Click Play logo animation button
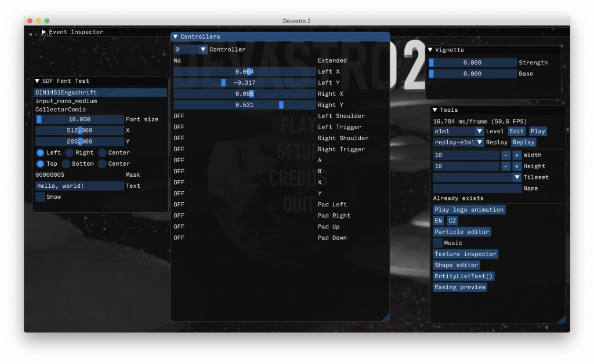The image size is (594, 364). point(469,210)
